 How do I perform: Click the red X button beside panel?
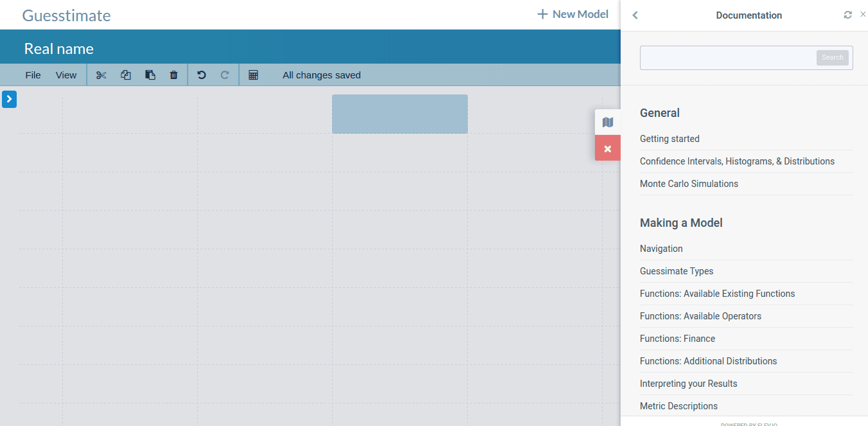[608, 148]
